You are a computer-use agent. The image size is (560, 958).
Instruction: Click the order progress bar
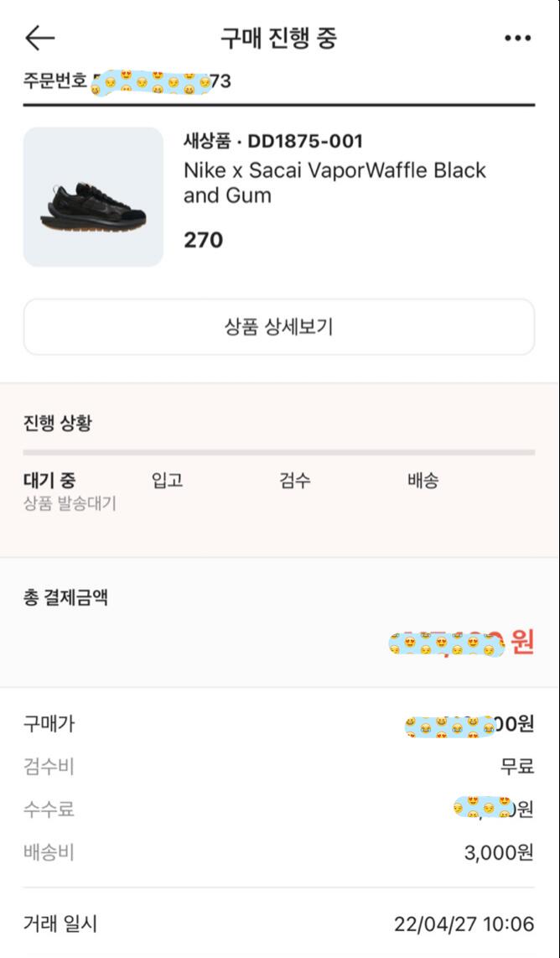[278, 452]
